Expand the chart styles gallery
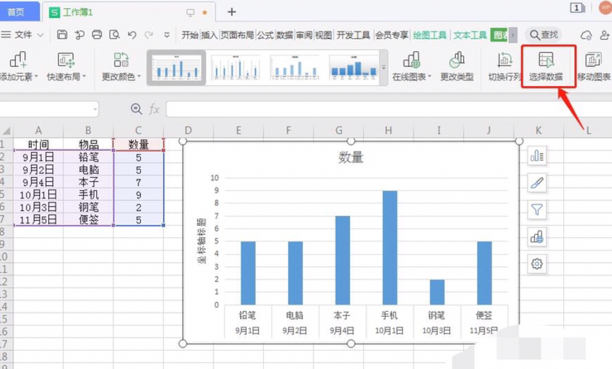612x369 pixels. click(384, 68)
